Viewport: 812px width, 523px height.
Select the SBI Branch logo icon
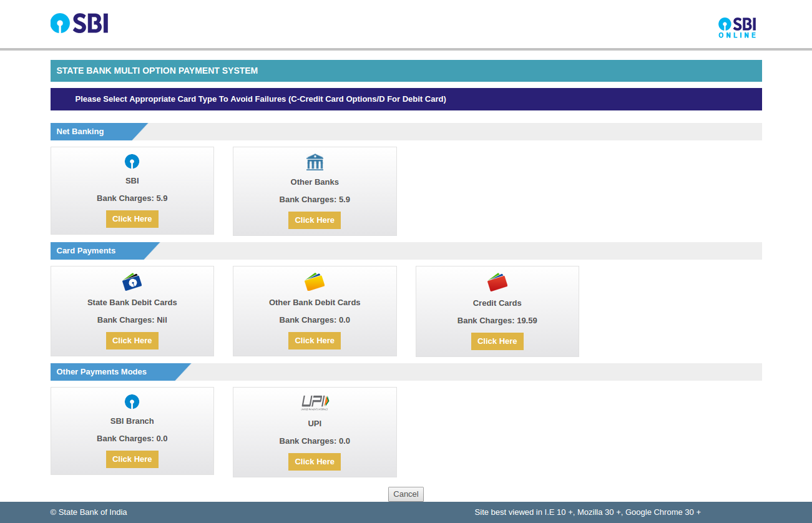click(x=132, y=401)
